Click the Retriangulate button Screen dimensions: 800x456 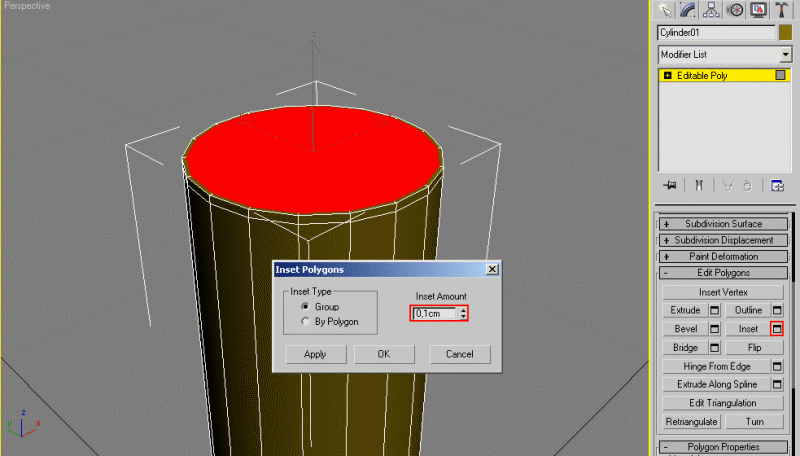pyautogui.click(x=691, y=422)
